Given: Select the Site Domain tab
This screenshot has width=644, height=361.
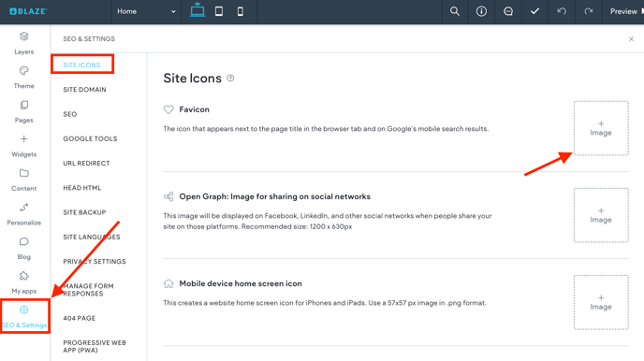Looking at the screenshot, I should click(84, 90).
